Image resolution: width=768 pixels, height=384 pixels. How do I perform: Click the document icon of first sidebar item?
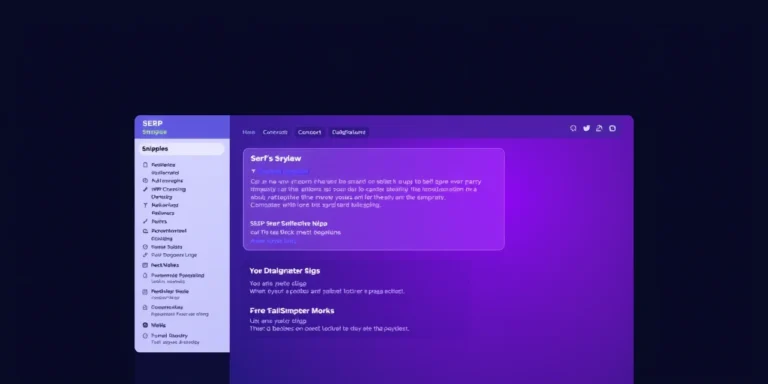coord(145,165)
